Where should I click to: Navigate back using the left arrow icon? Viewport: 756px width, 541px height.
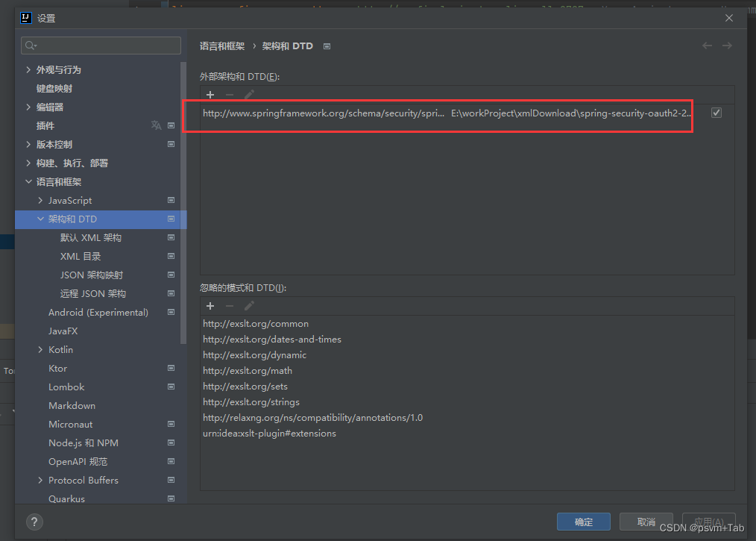point(707,46)
